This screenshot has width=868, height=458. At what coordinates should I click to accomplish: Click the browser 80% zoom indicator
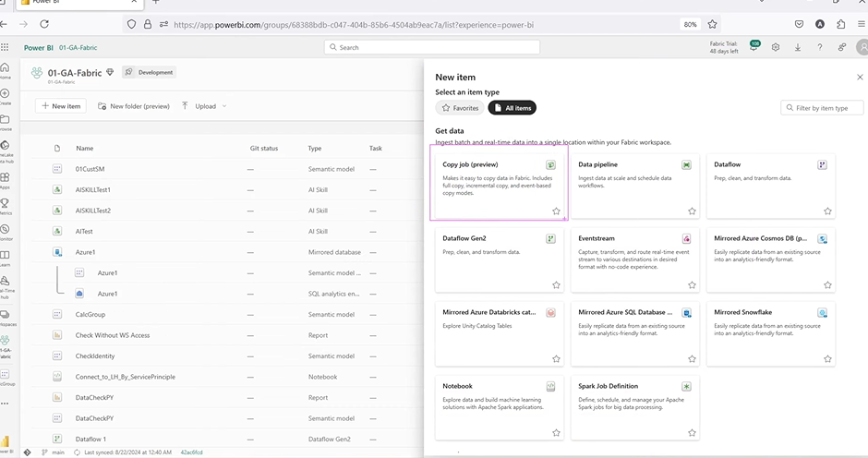690,24
